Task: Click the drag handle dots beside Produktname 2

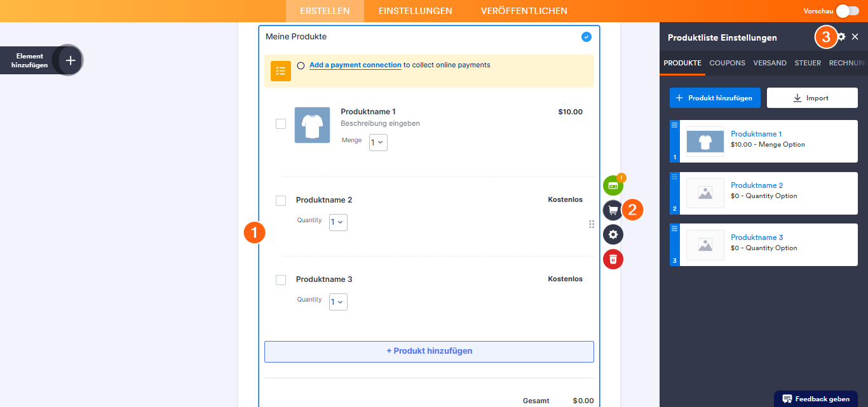Action: [592, 224]
